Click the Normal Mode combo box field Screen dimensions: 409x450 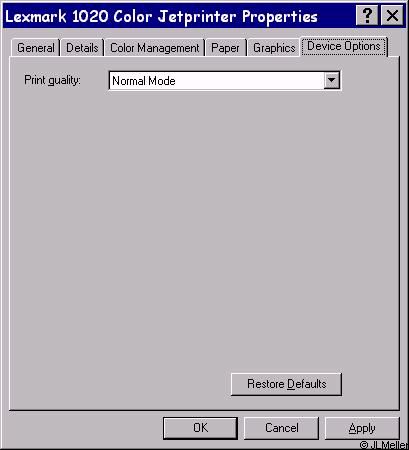tap(225, 80)
